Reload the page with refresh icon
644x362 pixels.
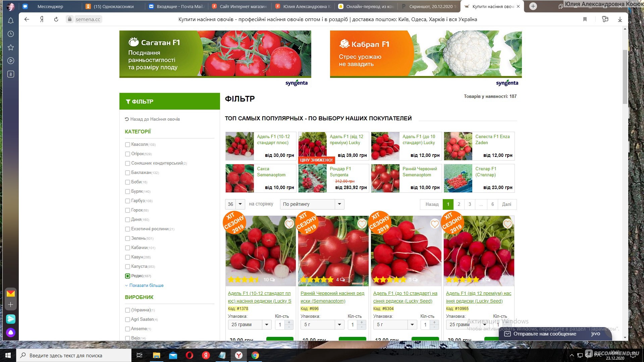click(x=56, y=19)
